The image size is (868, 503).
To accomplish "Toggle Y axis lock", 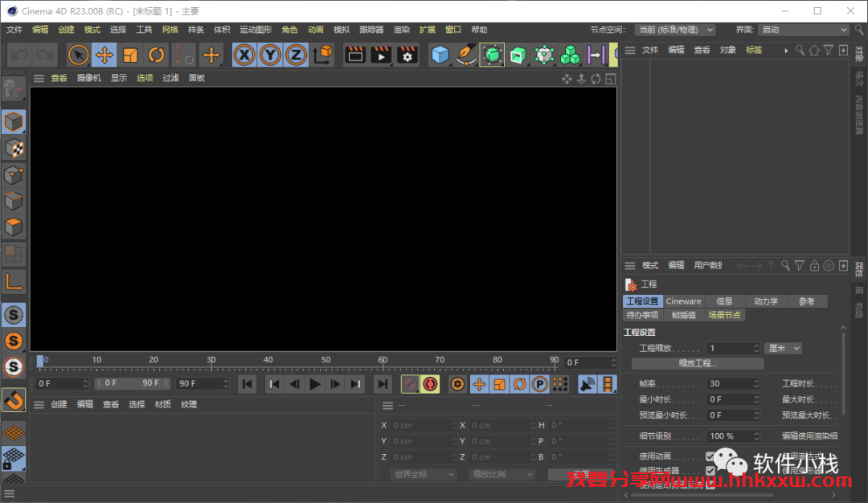I will coord(270,55).
